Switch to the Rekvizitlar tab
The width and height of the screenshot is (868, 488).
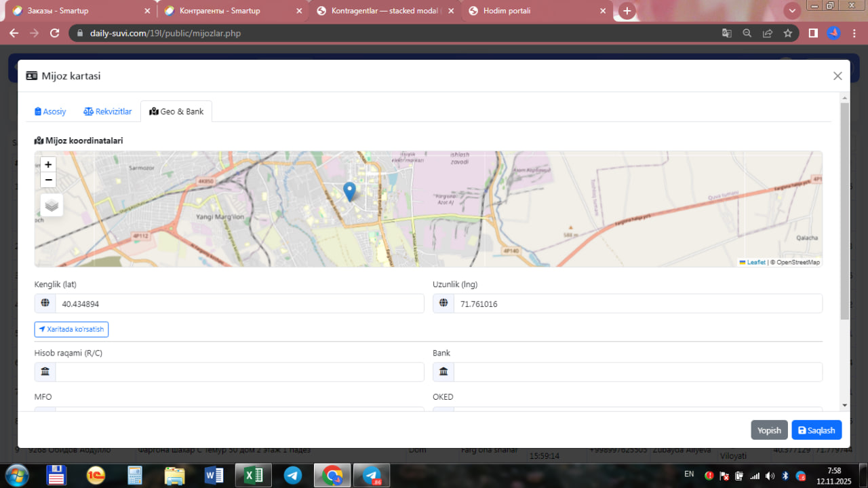click(x=107, y=111)
